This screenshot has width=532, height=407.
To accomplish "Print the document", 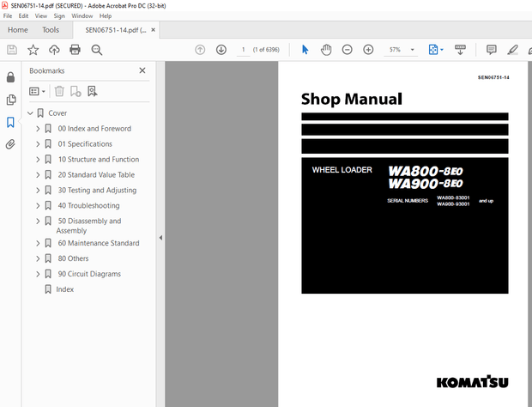I will pos(75,50).
